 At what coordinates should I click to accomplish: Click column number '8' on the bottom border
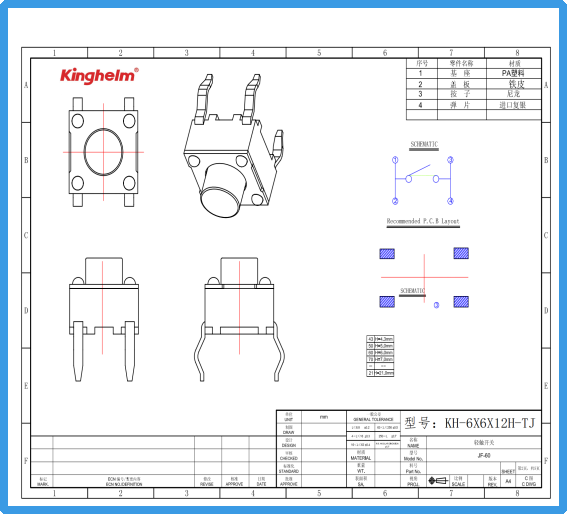pyautogui.click(x=517, y=493)
